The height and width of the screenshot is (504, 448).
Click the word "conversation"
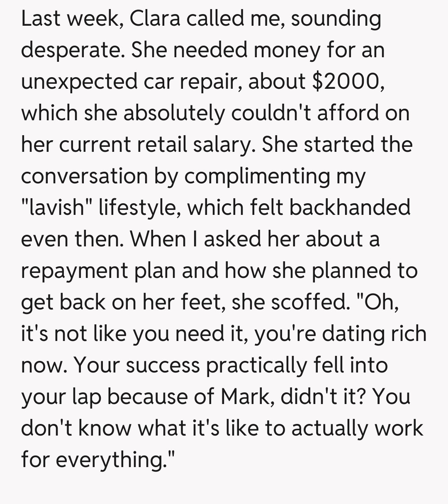[84, 176]
